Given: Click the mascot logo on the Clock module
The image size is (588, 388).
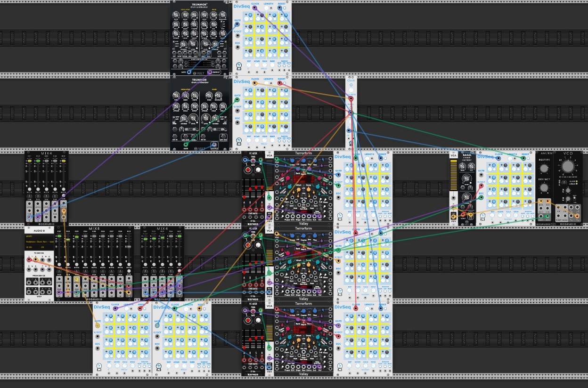Looking at the screenshot, I should [351, 143].
